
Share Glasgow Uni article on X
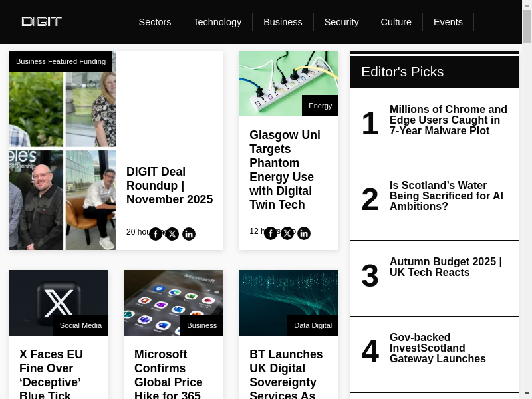coord(287,233)
